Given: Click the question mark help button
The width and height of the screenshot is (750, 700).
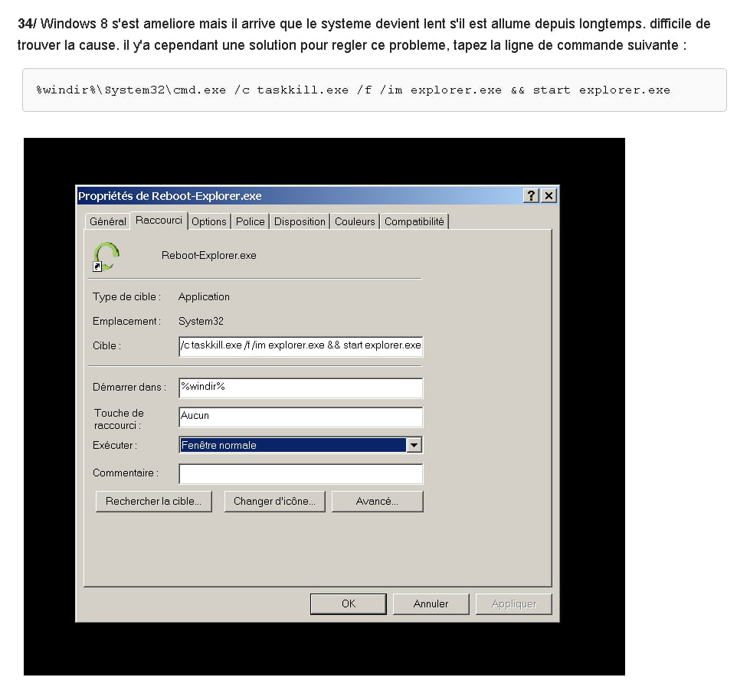Looking at the screenshot, I should click(x=531, y=195).
